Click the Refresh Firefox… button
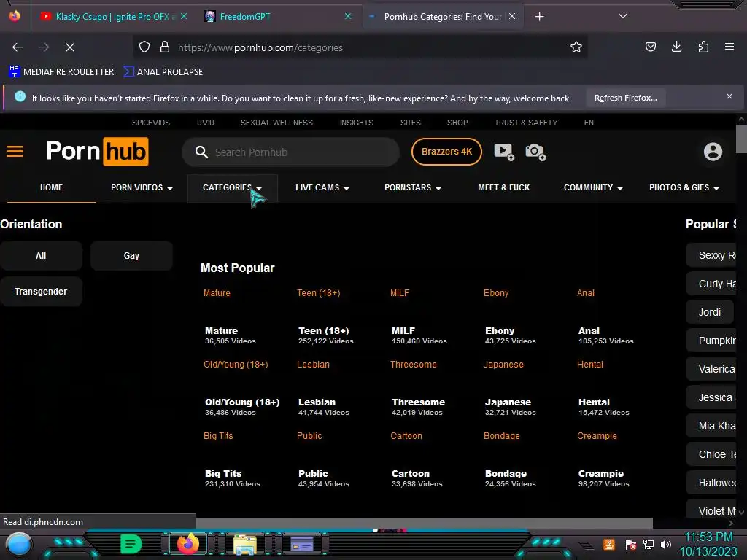 coord(625,98)
